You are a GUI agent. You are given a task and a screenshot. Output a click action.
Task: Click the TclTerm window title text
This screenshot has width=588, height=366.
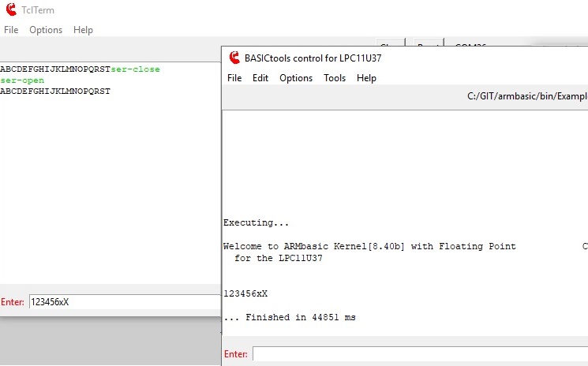point(39,10)
